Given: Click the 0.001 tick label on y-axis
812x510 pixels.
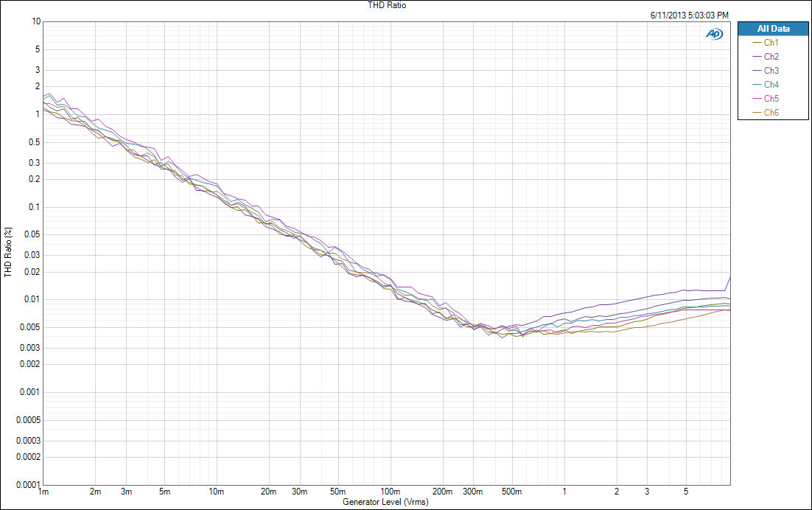Looking at the screenshot, I should [30, 392].
